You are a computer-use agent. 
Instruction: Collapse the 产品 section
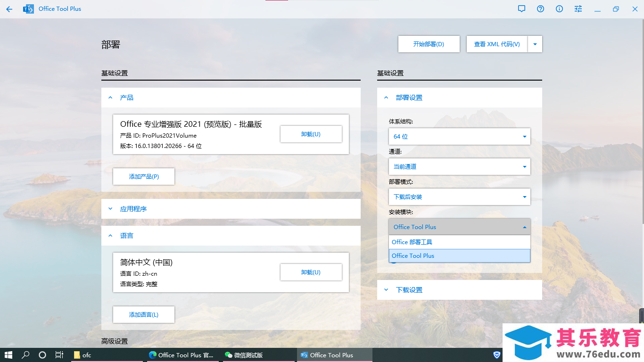[x=231, y=98]
